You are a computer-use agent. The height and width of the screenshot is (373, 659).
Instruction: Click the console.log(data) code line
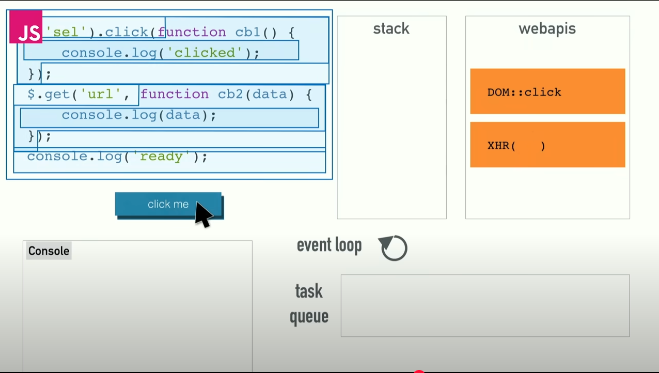click(x=139, y=115)
